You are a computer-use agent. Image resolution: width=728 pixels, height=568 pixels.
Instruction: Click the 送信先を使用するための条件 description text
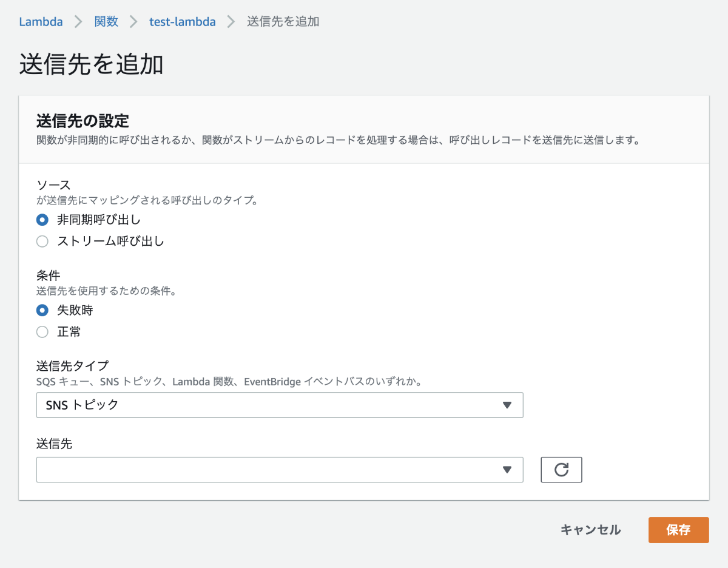click(x=106, y=291)
